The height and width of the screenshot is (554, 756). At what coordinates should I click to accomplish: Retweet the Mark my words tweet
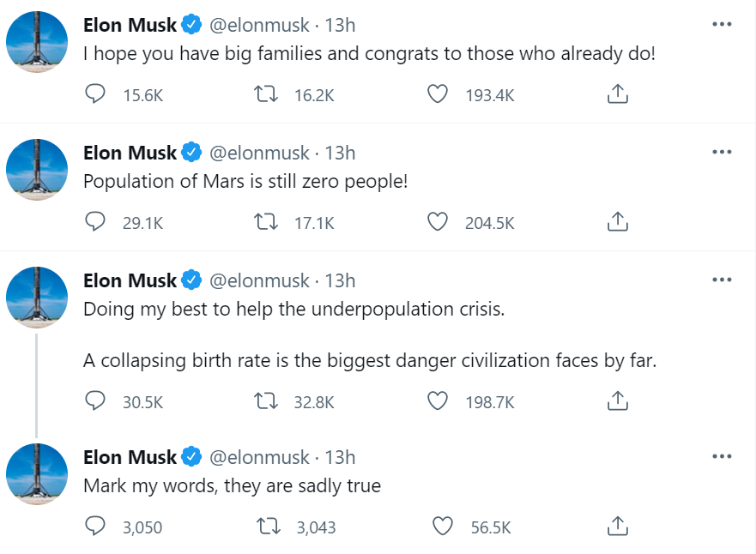269,526
